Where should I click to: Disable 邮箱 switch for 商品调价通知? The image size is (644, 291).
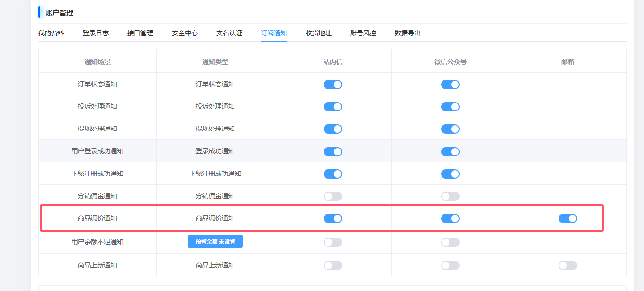(x=568, y=218)
